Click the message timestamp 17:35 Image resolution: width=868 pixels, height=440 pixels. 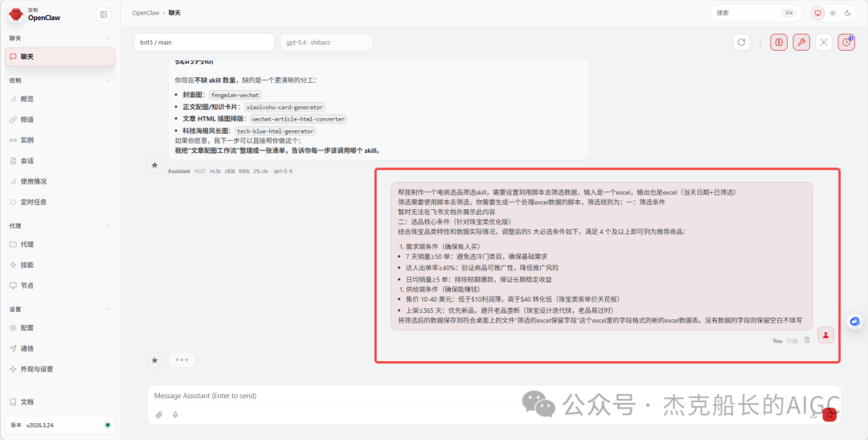pos(792,341)
